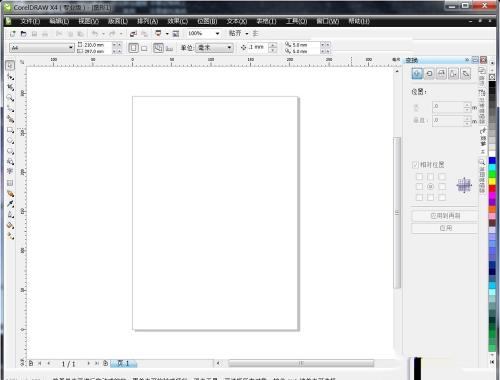Select Skew tab icon in Transform docker
The image size is (500, 380).
[466, 74]
